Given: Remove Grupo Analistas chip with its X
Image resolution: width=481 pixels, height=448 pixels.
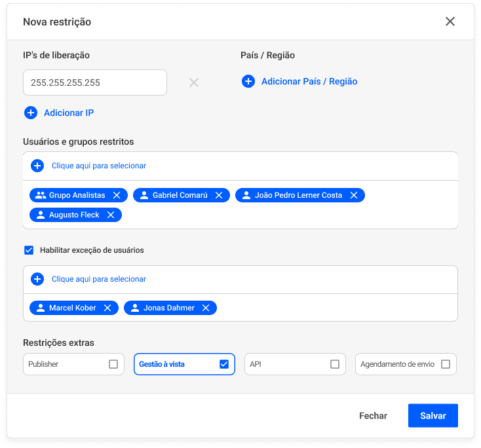Looking at the screenshot, I should click(x=117, y=195).
